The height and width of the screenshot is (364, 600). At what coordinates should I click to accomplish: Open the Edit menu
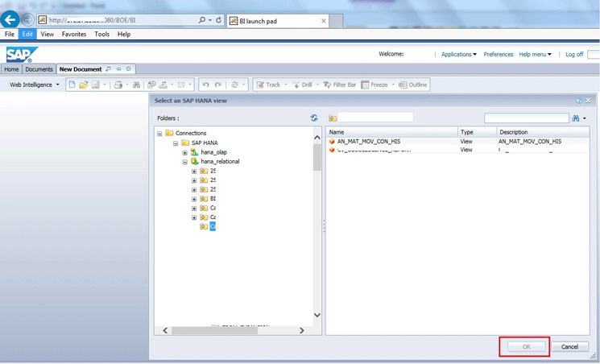(27, 34)
